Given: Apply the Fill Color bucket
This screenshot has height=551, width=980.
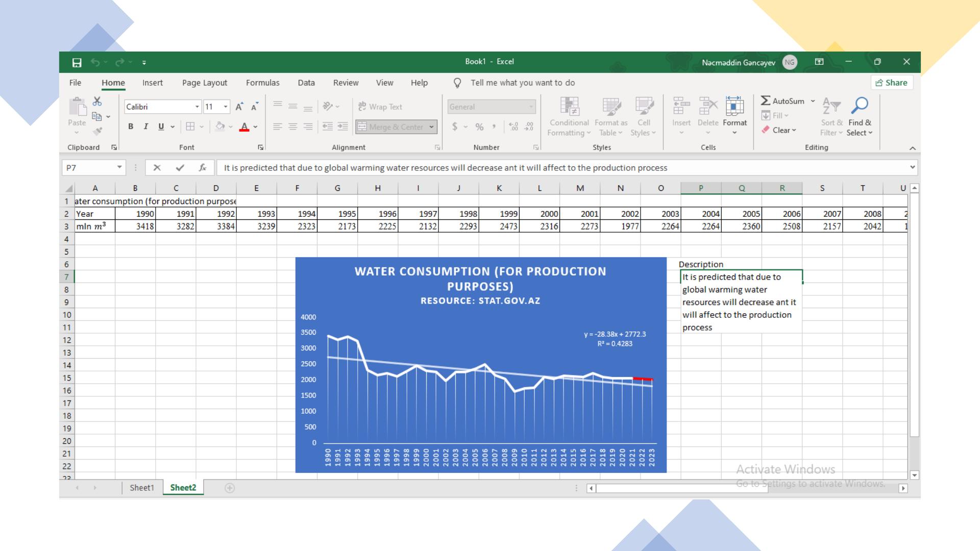Looking at the screenshot, I should [220, 127].
